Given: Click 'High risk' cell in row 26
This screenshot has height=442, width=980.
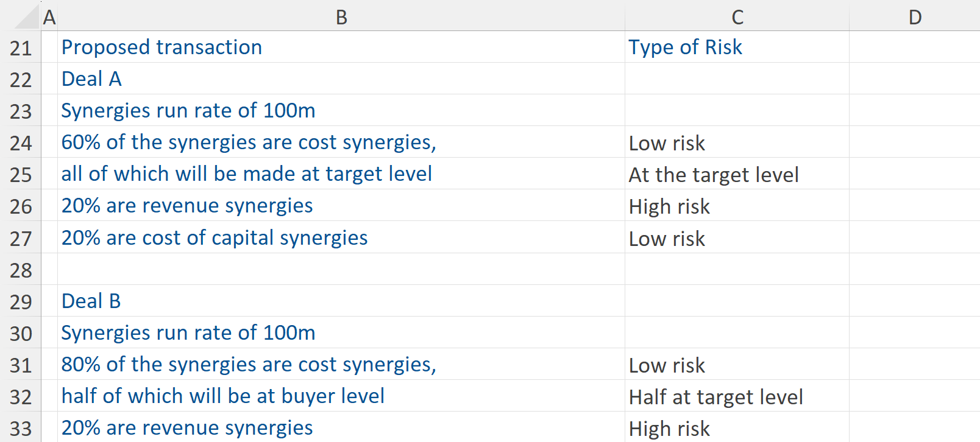Looking at the screenshot, I should 669,206.
